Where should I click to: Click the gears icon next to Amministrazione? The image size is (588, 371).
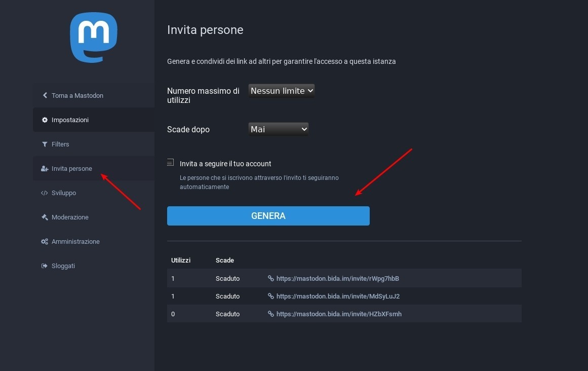pos(45,242)
